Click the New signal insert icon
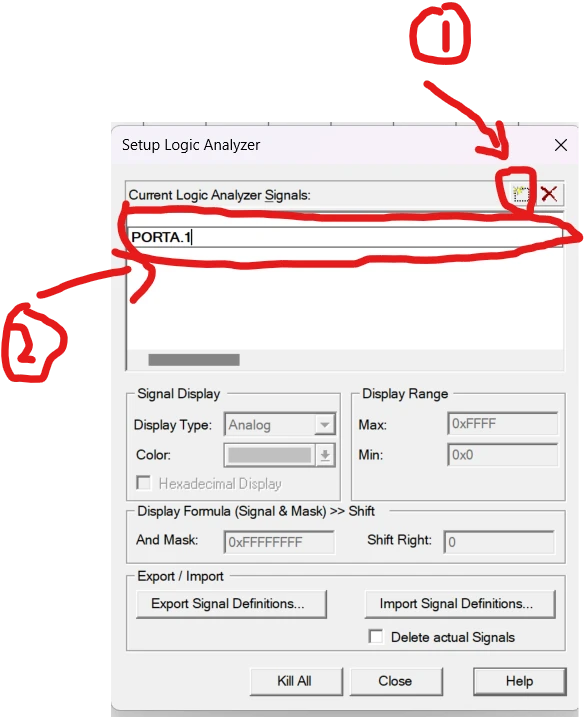 pyautogui.click(x=520, y=194)
